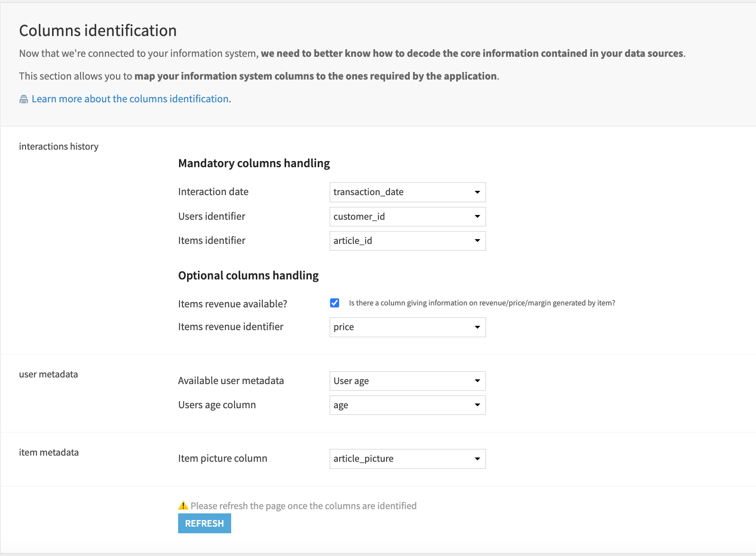Click the Optional columns handling heading

click(x=248, y=276)
